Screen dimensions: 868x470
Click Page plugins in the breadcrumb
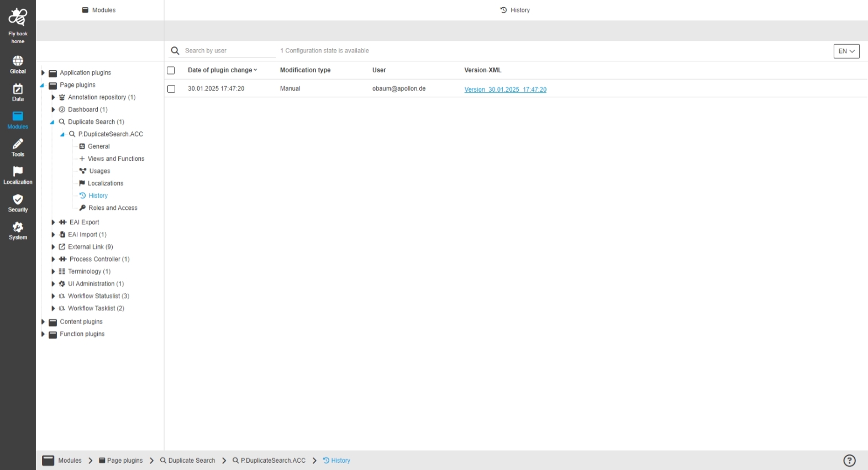point(124,461)
